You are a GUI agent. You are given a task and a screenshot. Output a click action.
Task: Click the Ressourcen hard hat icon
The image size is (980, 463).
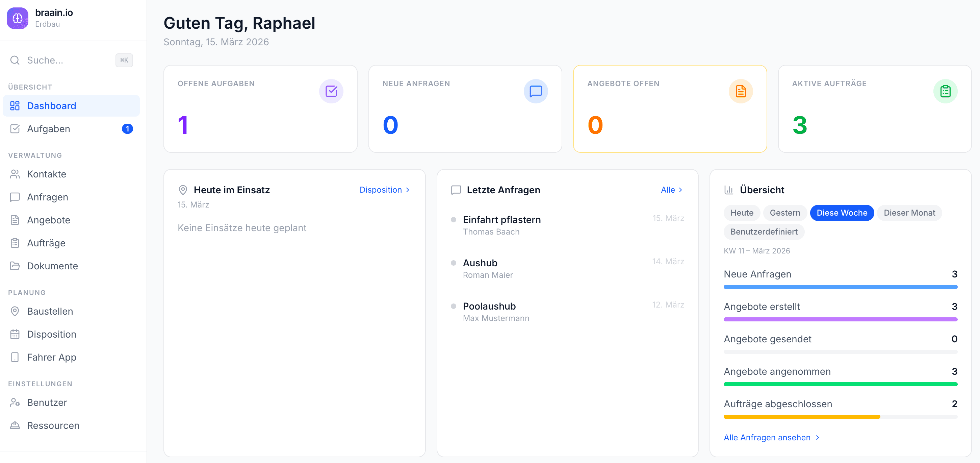(x=15, y=425)
